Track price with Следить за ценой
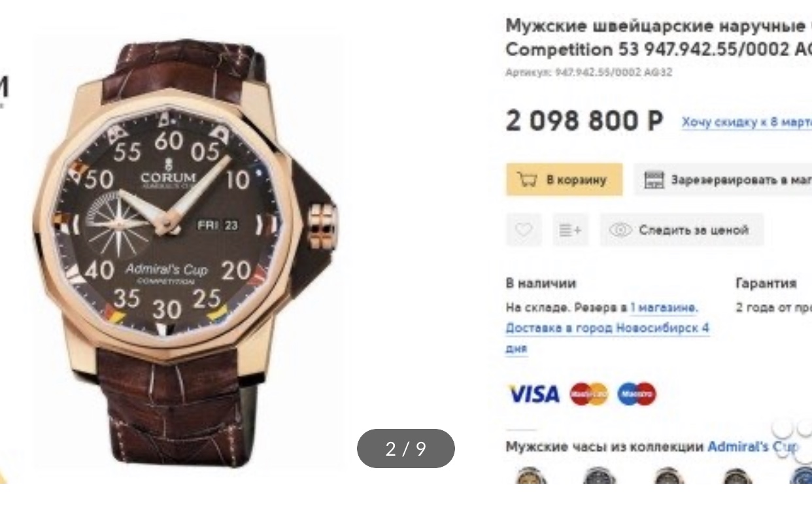The image size is (812, 508). pyautogui.click(x=681, y=229)
